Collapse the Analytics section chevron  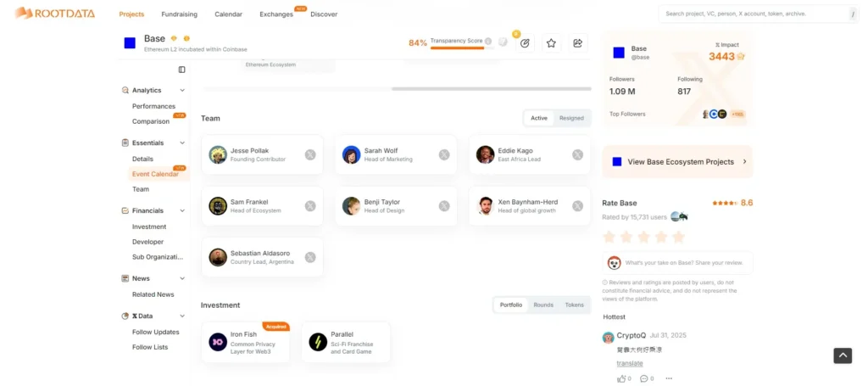(182, 90)
